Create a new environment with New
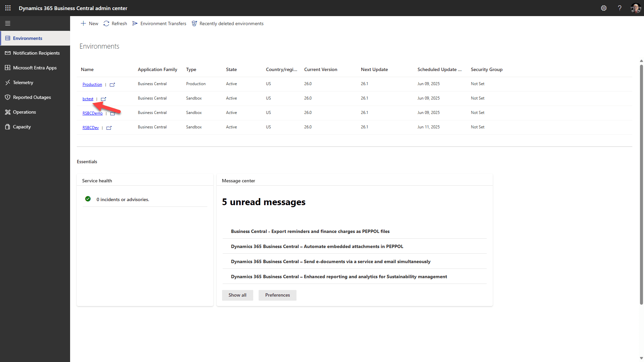 point(89,23)
